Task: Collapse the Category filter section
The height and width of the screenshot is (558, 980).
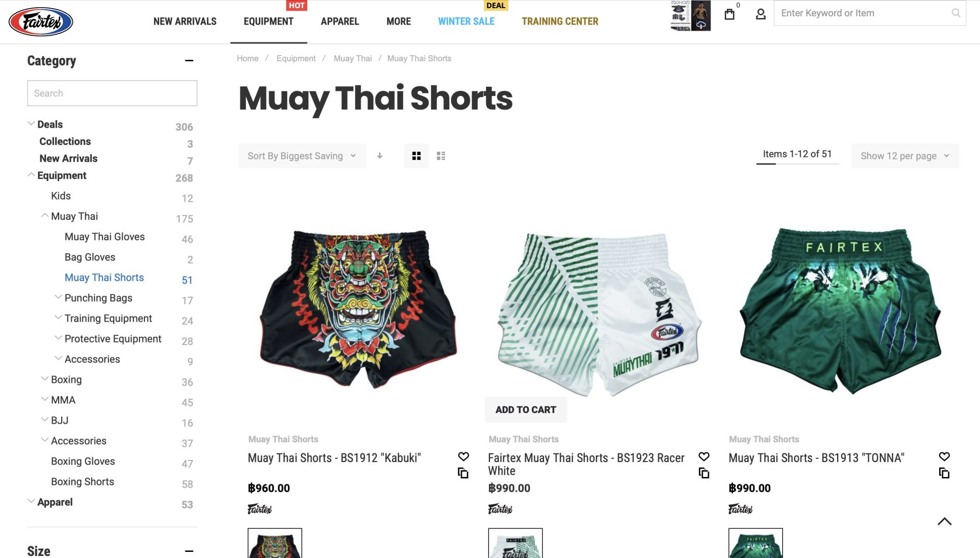Action: 189,61
